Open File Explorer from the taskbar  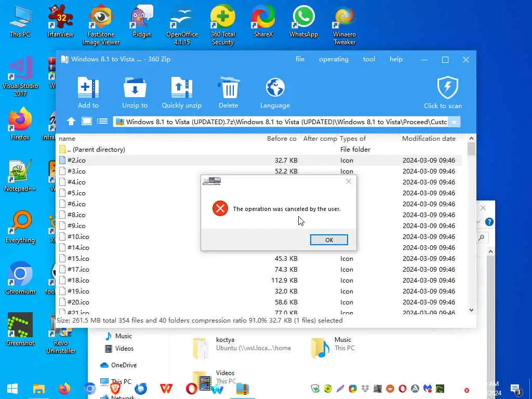(38, 389)
